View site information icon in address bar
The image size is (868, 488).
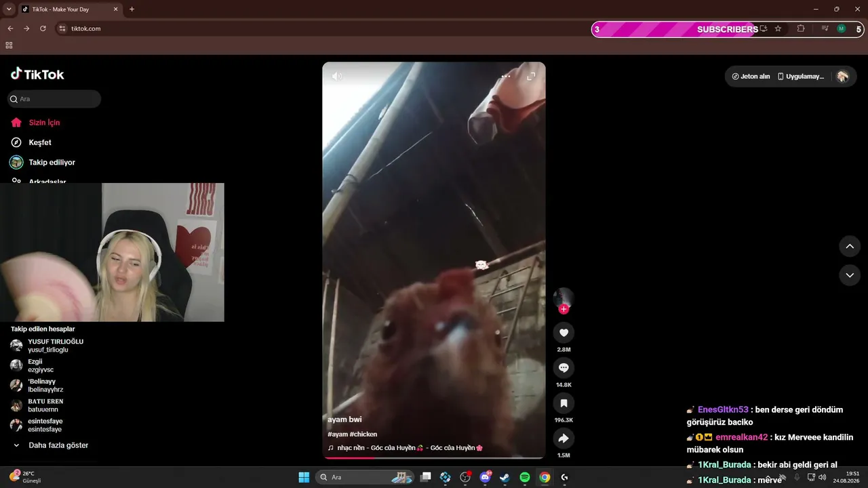[x=62, y=28]
